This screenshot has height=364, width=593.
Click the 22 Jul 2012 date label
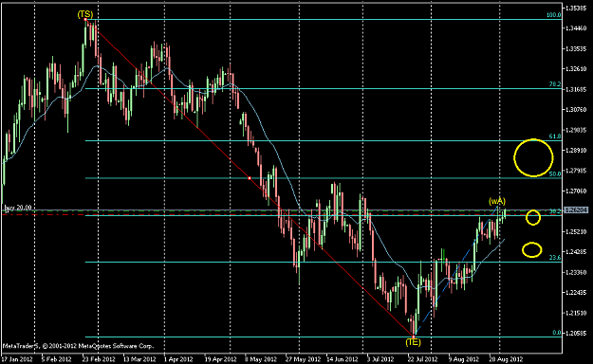click(423, 359)
